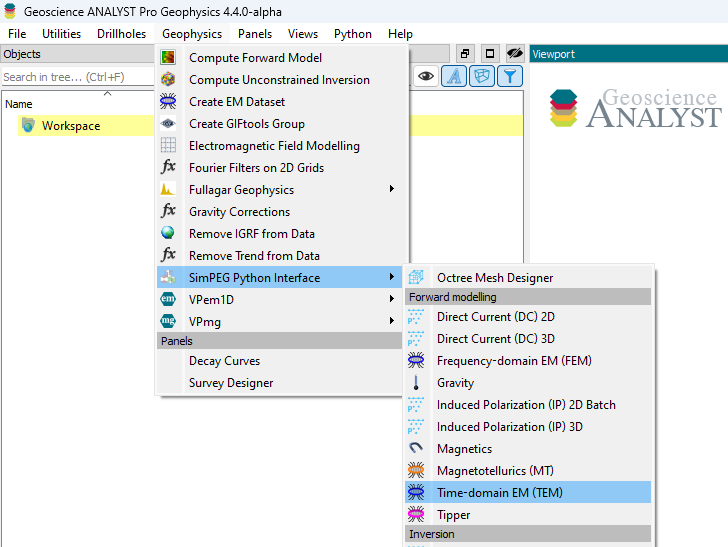Launch Octree Mesh Designer
Screen dimensions: 728x547
pyautogui.click(x=494, y=278)
